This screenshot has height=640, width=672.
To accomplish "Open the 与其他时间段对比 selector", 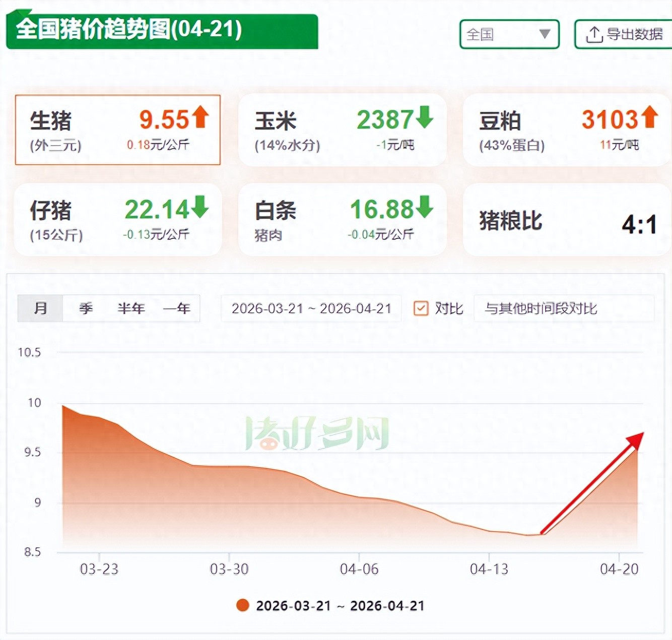I will (563, 308).
